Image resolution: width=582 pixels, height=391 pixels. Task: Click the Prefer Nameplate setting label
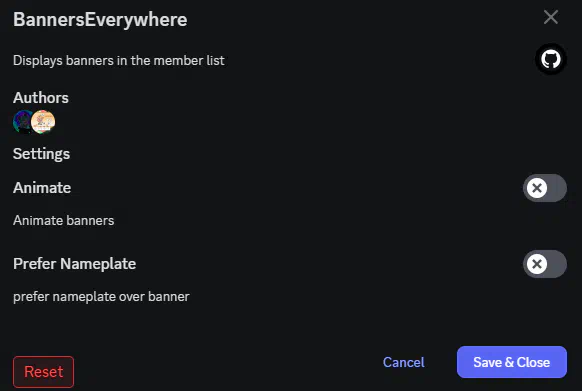[x=75, y=264]
